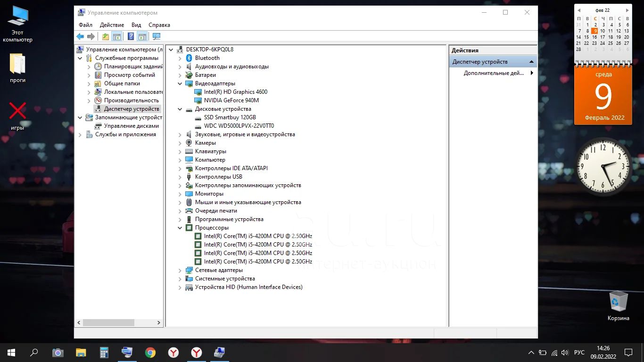Open the Файл menu
This screenshot has height=362, width=644.
pos(85,25)
